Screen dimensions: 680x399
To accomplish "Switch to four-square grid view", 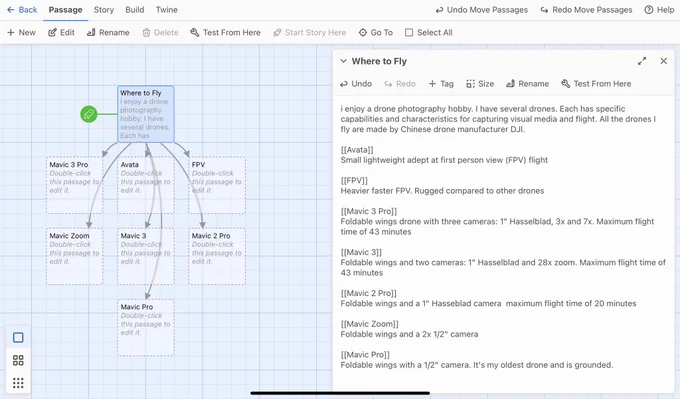I will pyautogui.click(x=18, y=360).
